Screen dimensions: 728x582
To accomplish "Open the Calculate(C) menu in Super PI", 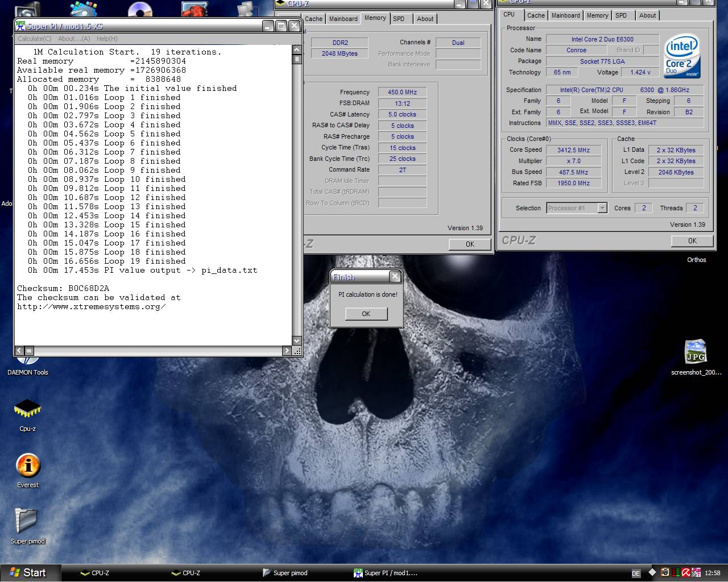I will click(34, 39).
